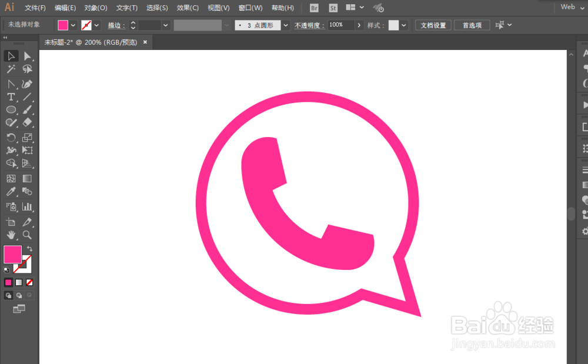Open the stroke weight dropdown
Viewport: 588px width, 364px height.
[165, 25]
